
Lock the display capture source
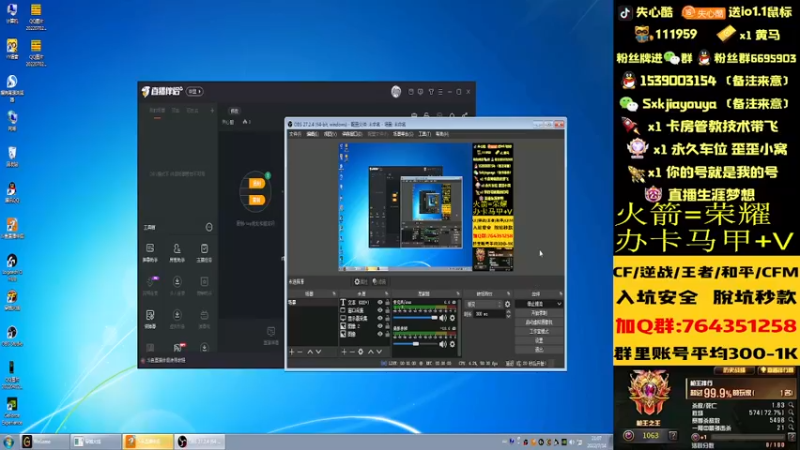(x=387, y=318)
